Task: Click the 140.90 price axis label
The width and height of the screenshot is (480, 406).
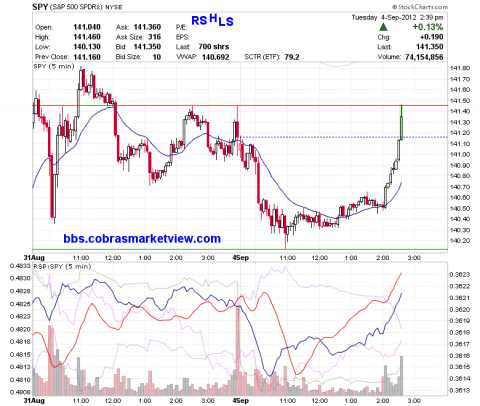Action: pos(460,165)
